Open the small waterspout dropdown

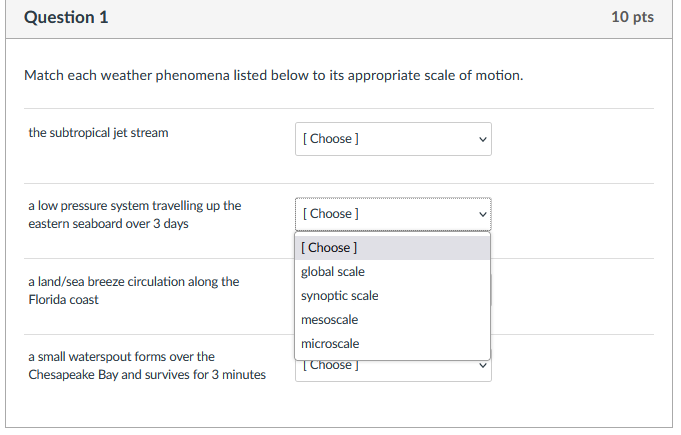tap(392, 367)
